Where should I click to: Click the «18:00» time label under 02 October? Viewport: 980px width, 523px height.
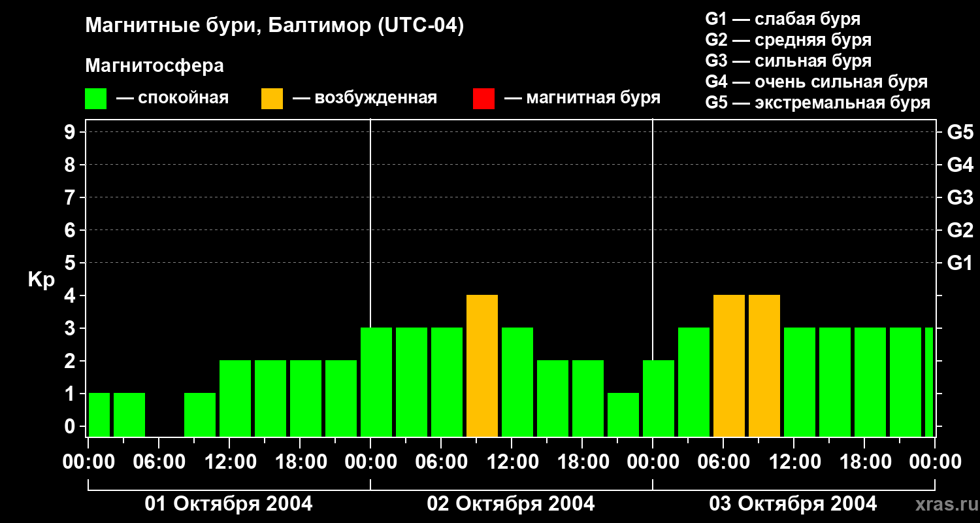pyautogui.click(x=582, y=462)
